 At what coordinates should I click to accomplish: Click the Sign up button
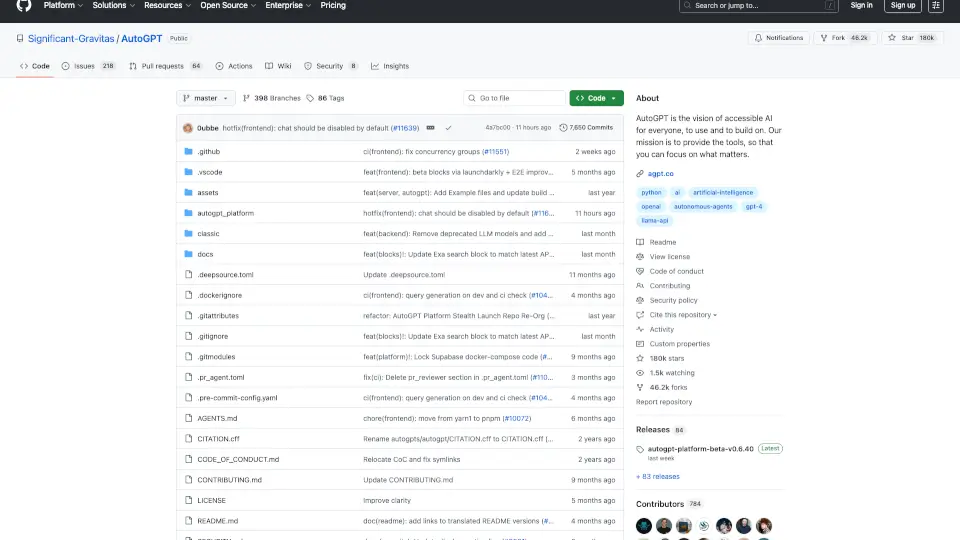903,5
